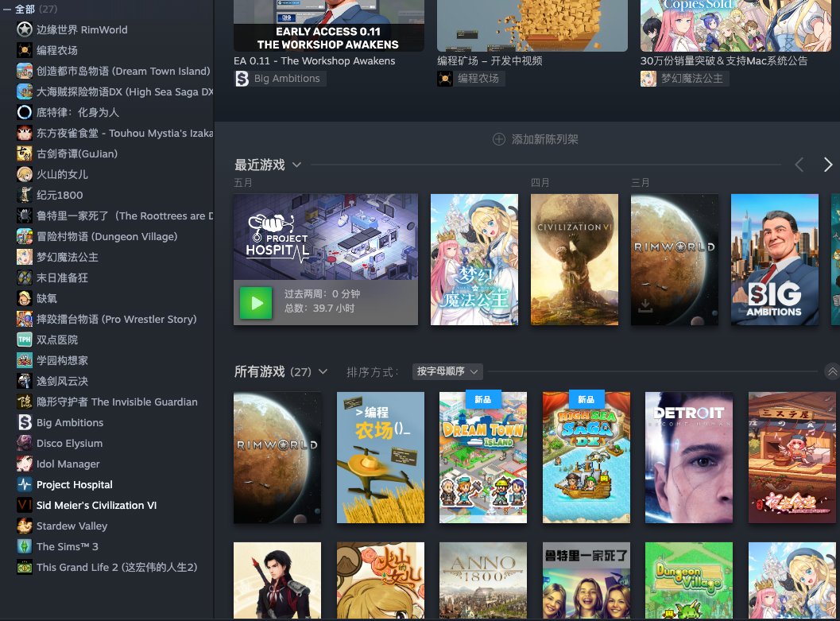Click the 双点医院 TPH icon
The width and height of the screenshot is (840, 621).
[x=24, y=340]
